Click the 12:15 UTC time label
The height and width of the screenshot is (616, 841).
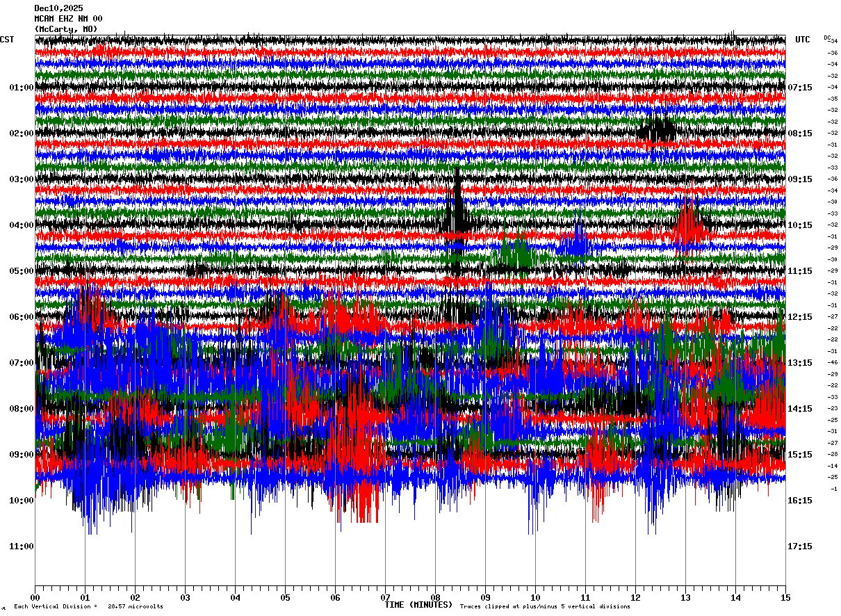tap(800, 317)
